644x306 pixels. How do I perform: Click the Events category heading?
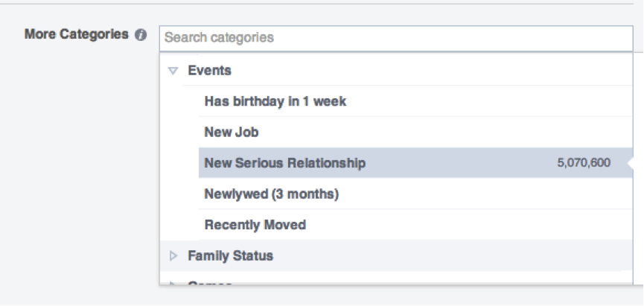tap(209, 70)
